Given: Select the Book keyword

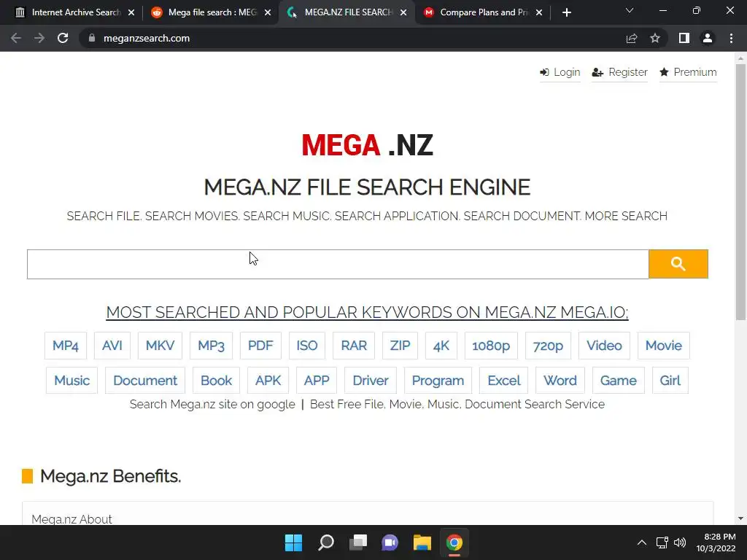Looking at the screenshot, I should point(216,381).
